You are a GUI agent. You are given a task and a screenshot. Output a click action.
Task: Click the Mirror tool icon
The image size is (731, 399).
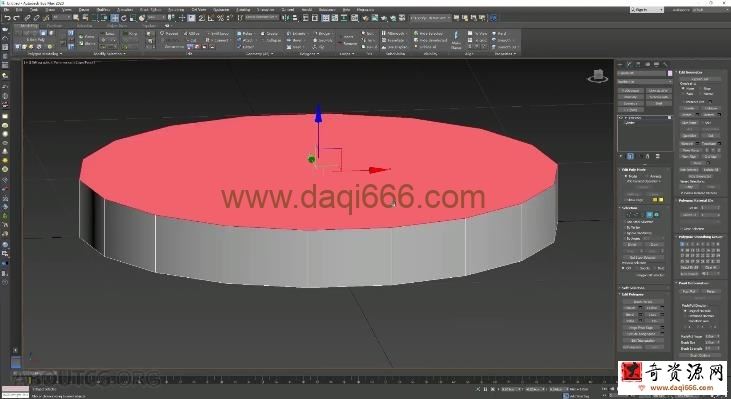click(x=284, y=18)
